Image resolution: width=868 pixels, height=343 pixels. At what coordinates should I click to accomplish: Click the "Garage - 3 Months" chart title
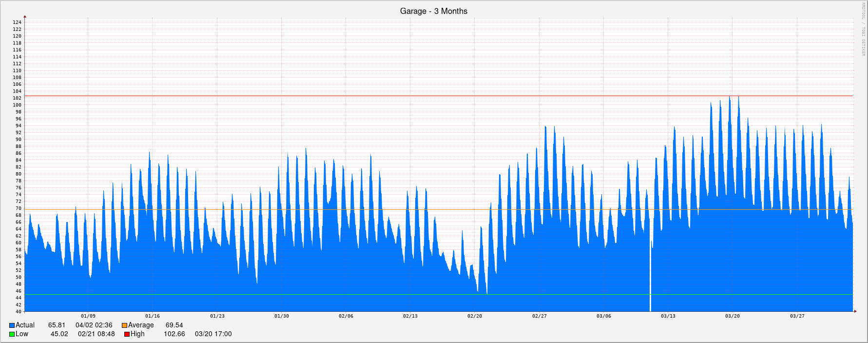(433, 11)
